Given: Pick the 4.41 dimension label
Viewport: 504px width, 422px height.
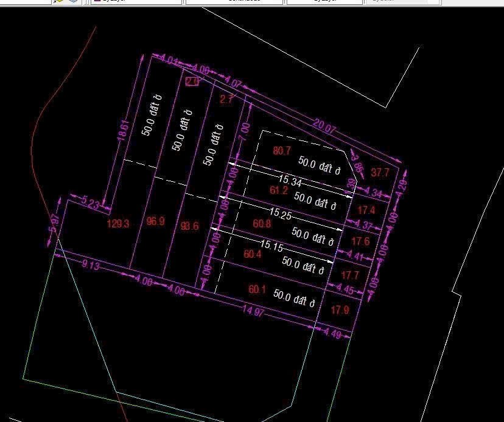Looking at the screenshot, I should coord(355,256).
